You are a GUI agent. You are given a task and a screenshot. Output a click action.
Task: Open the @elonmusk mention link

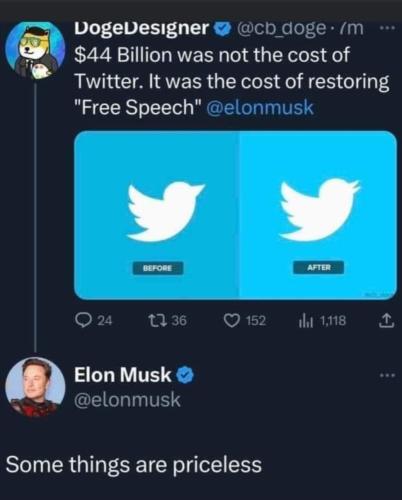(260, 108)
